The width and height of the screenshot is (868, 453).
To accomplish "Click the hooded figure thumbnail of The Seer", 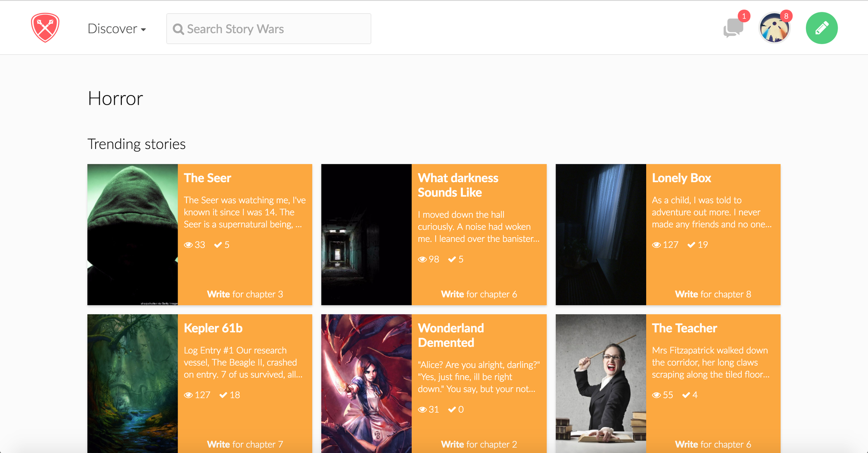I will 133,235.
